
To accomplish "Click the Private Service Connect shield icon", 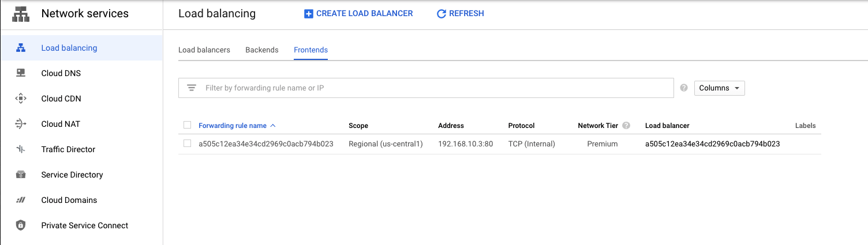I will pyautogui.click(x=21, y=225).
